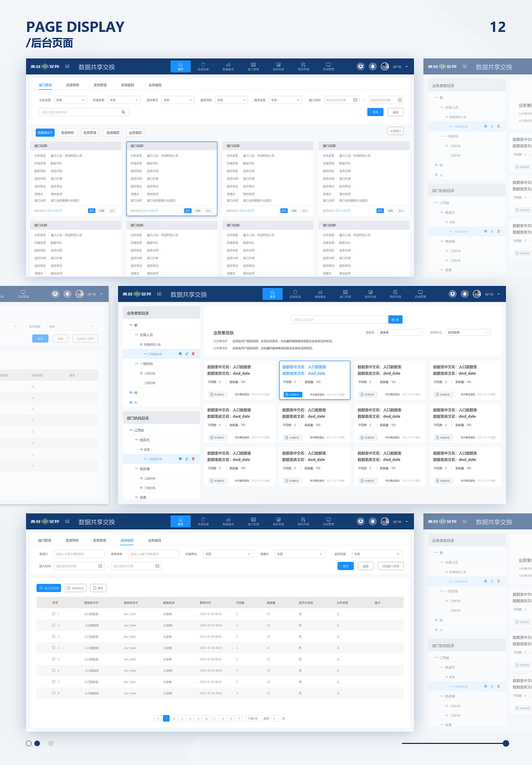Tick checkbox for table row 1
532x765 pixels.
[54, 614]
